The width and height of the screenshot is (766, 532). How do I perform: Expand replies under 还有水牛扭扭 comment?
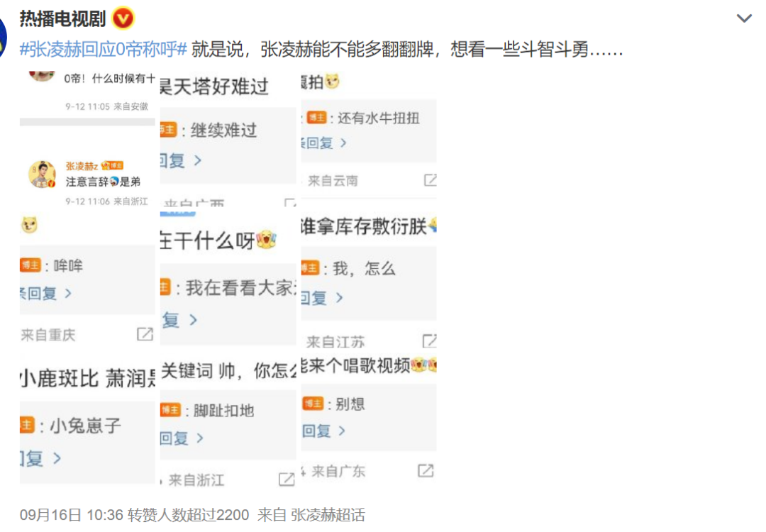324,143
